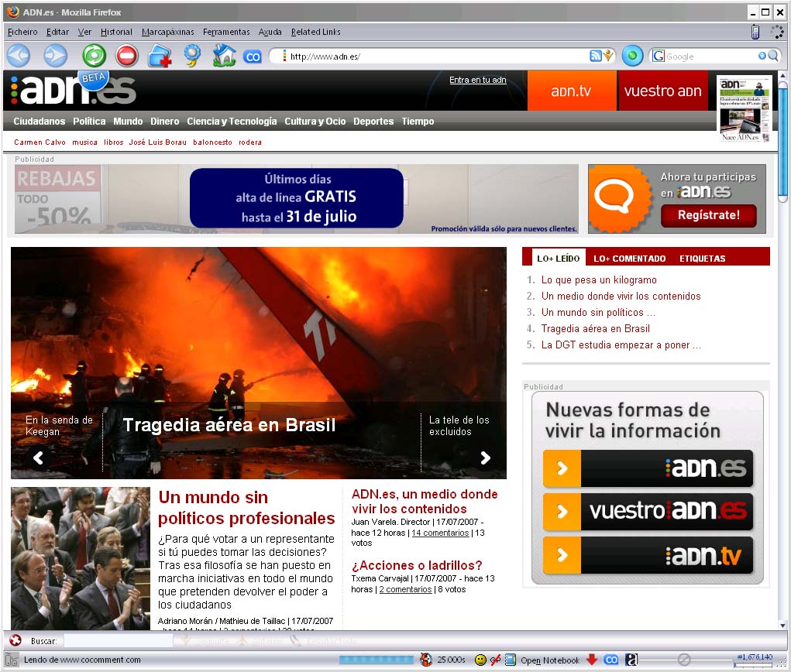Click the 'baloncesto' tag link

point(212,142)
